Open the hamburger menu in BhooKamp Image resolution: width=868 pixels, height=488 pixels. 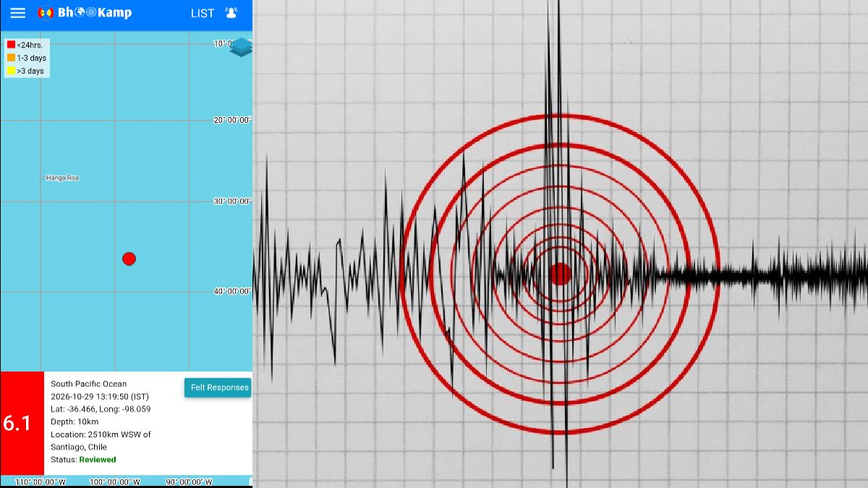(x=17, y=13)
